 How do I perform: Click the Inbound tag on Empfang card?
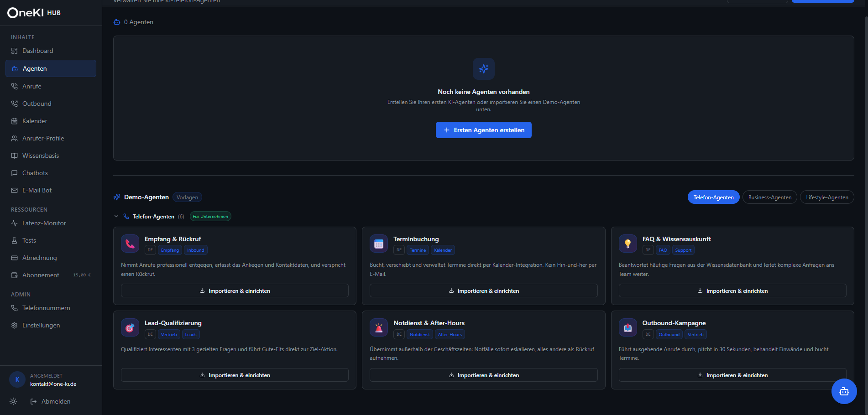coord(196,250)
